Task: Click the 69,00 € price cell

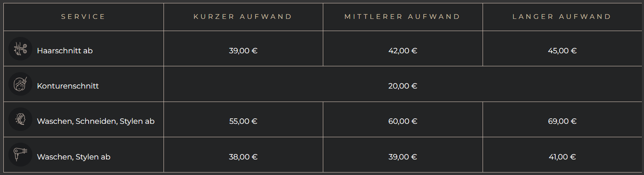Action: click(x=562, y=121)
